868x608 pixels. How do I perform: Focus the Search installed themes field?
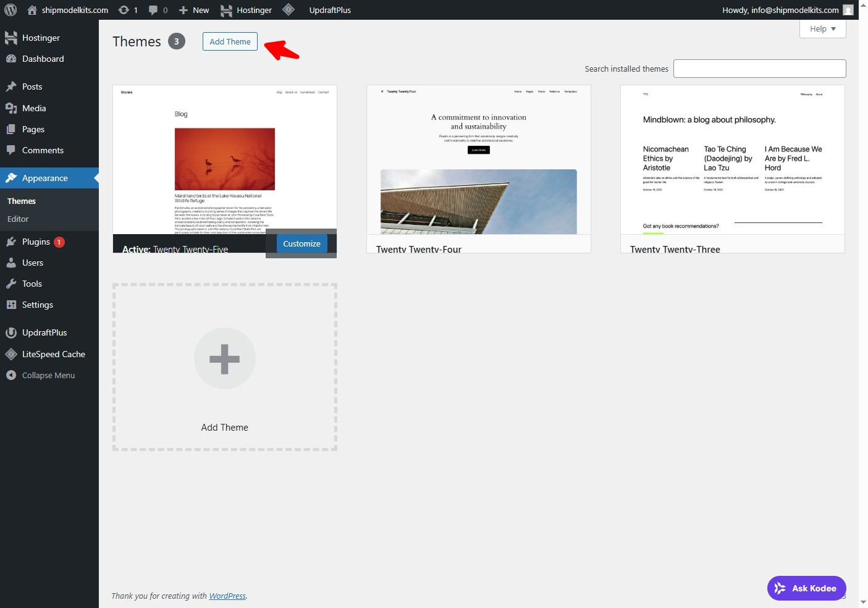(x=759, y=69)
